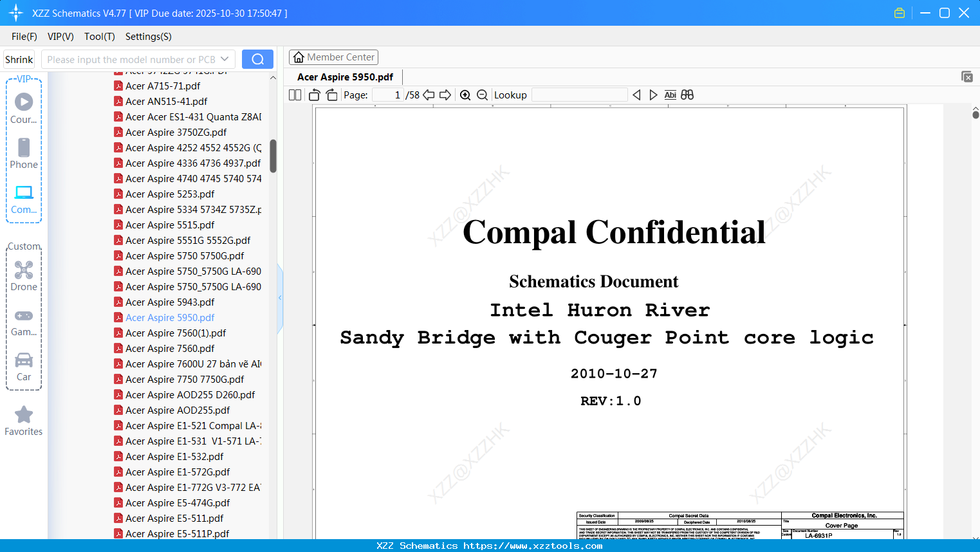This screenshot has width=980, height=552.
Task: Open the Game console category
Action: (x=24, y=322)
